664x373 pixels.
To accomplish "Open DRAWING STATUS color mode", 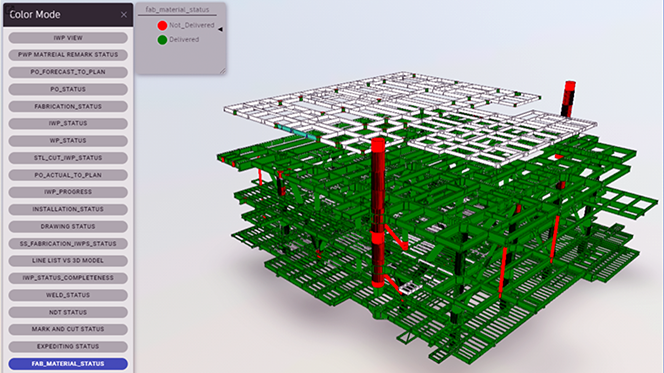I will (x=68, y=227).
